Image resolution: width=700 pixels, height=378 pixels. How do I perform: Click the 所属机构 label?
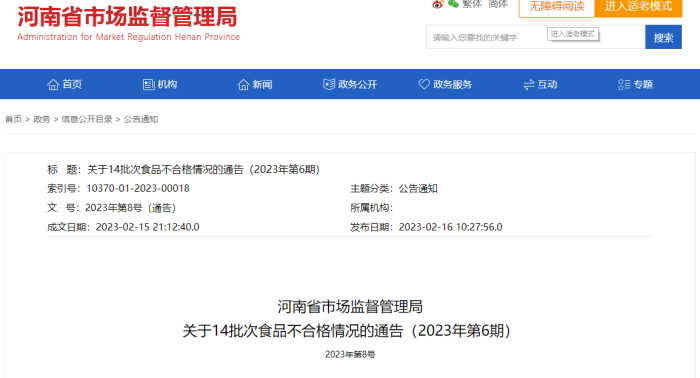tap(371, 208)
